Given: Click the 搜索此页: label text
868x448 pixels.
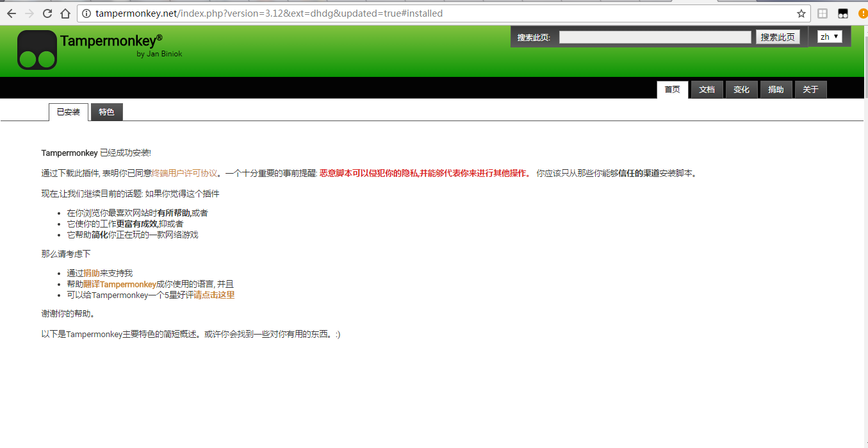Looking at the screenshot, I should tap(534, 38).
